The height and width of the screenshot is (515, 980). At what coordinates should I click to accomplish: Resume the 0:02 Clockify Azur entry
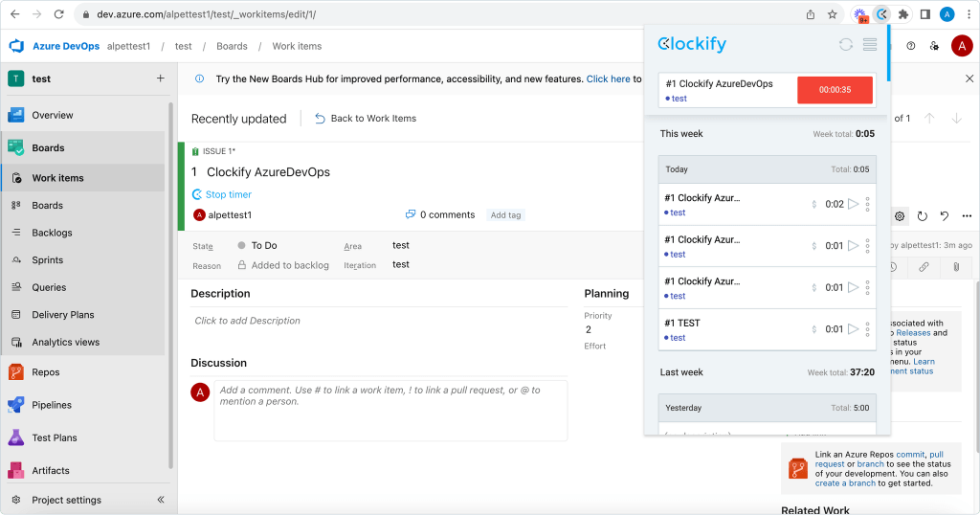[853, 204]
